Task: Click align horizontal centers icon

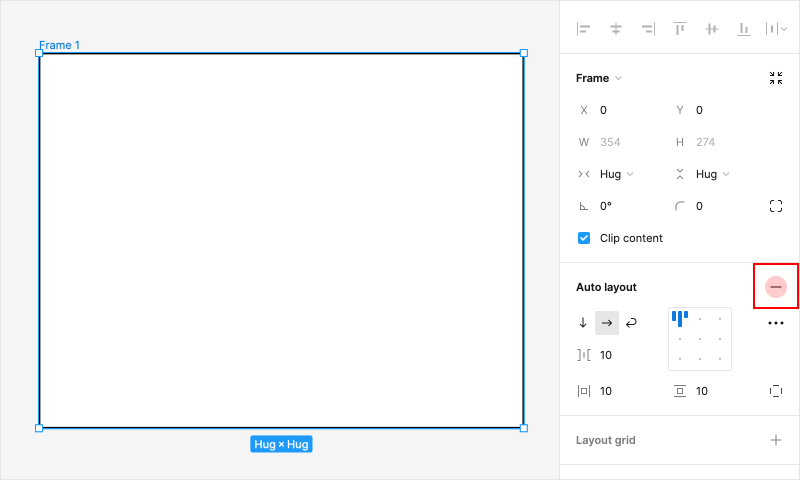Action: [x=616, y=29]
